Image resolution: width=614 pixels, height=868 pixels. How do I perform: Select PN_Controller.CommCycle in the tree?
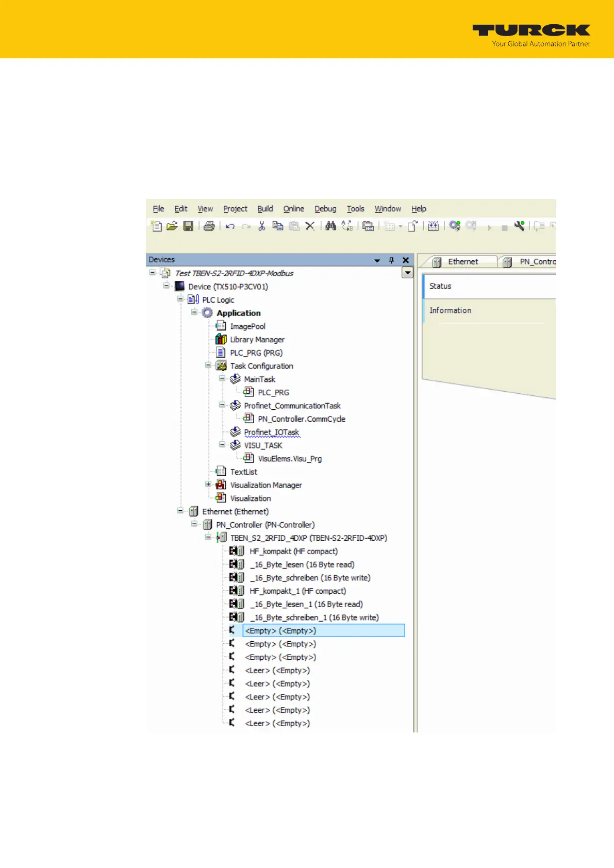click(x=302, y=419)
